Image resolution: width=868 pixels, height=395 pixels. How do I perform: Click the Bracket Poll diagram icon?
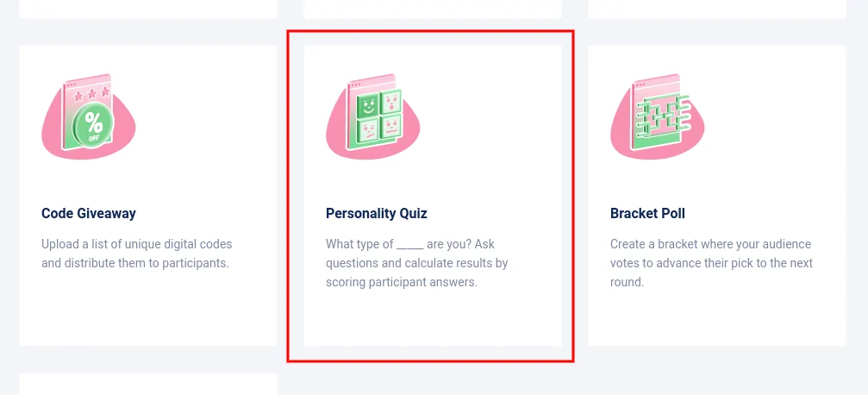click(658, 116)
